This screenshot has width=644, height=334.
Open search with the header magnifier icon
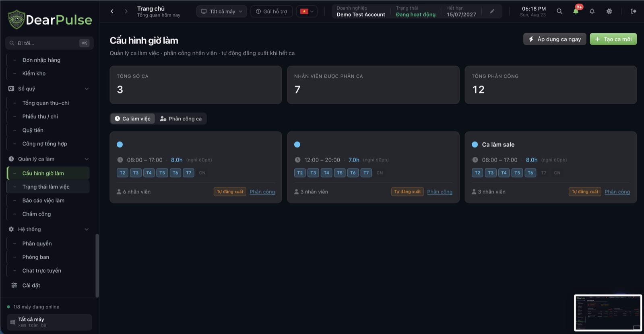[x=559, y=11]
